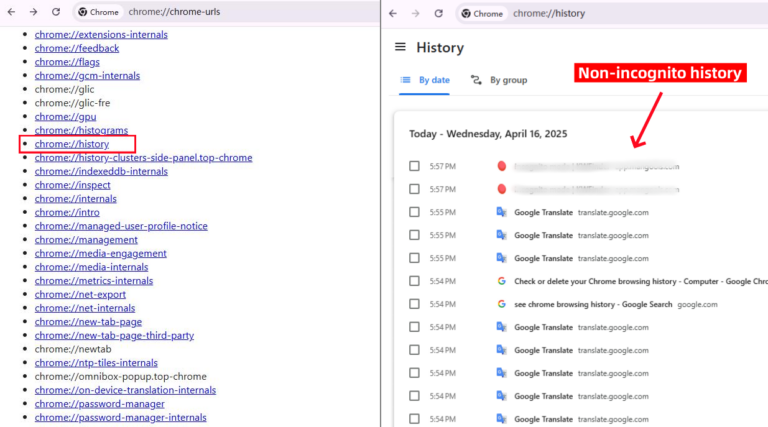Viewport: 768px width, 427px height.
Task: Open chrome://ntp-tiles-internals link
Action: (x=96, y=363)
